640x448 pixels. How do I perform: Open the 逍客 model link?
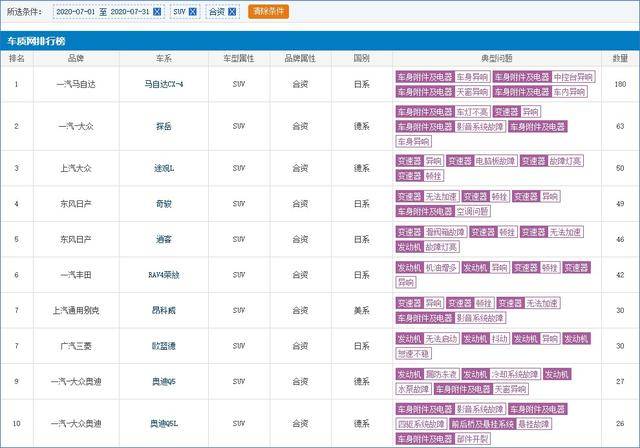164,239
